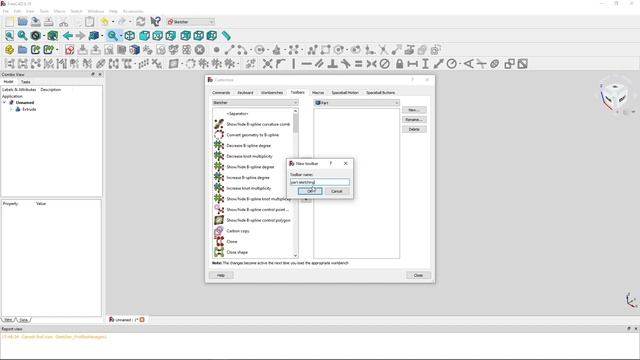640x360 pixels.
Task: Select the Trim edge tool
Action: [383, 50]
